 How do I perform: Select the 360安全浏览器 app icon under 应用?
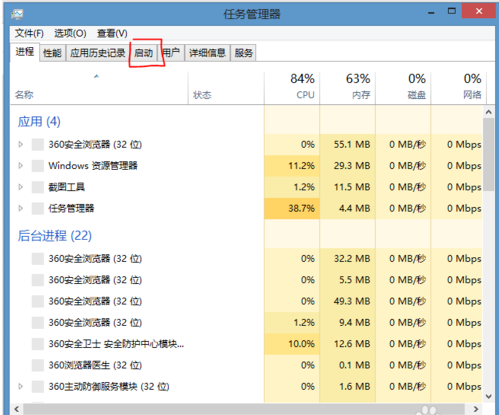click(38, 145)
